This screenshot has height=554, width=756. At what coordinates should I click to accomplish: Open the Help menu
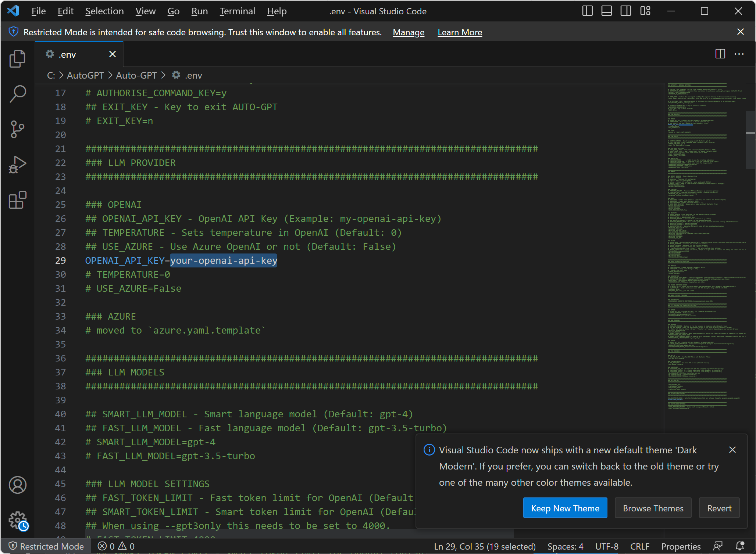click(277, 11)
